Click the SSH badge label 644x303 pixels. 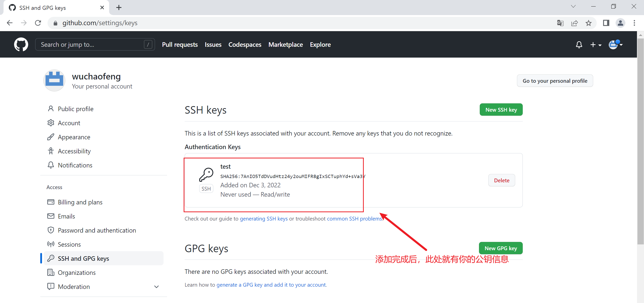(x=206, y=189)
